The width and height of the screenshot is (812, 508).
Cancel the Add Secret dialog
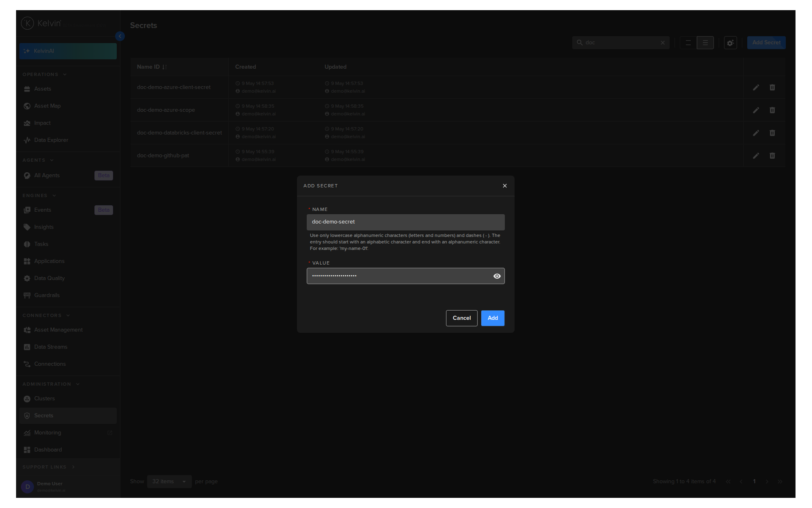(461, 318)
